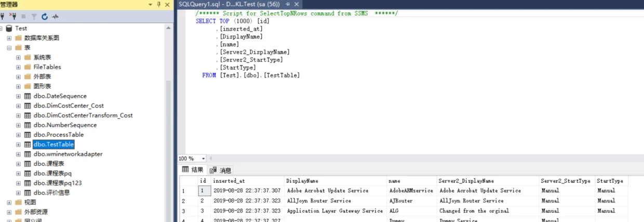This screenshot has width=644, height=222.
Task: Open the 100 % zoom dropdown
Action: point(203,159)
